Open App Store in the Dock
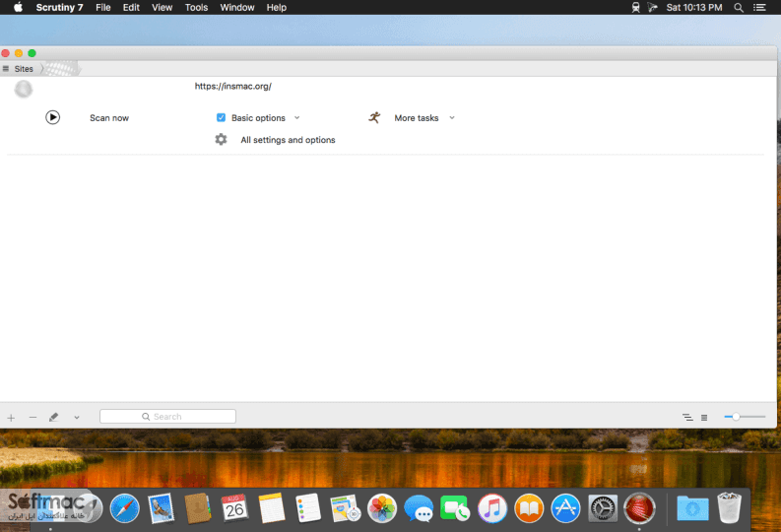This screenshot has width=781, height=532. tap(566, 508)
